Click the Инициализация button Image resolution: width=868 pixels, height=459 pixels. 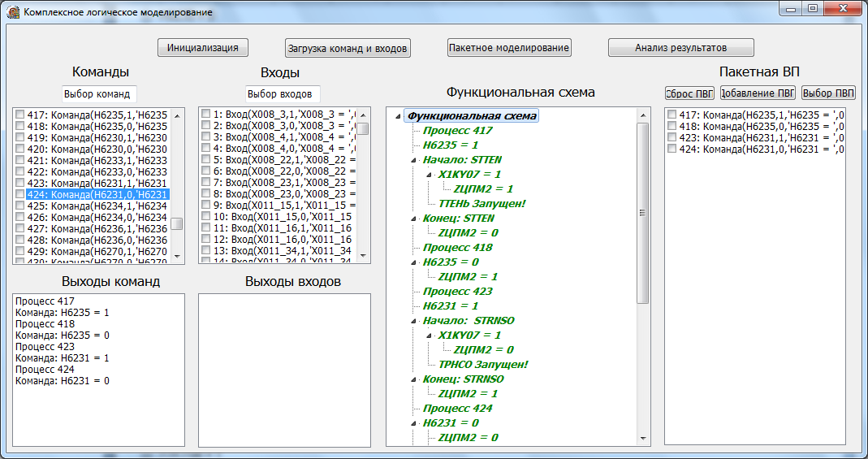click(203, 48)
